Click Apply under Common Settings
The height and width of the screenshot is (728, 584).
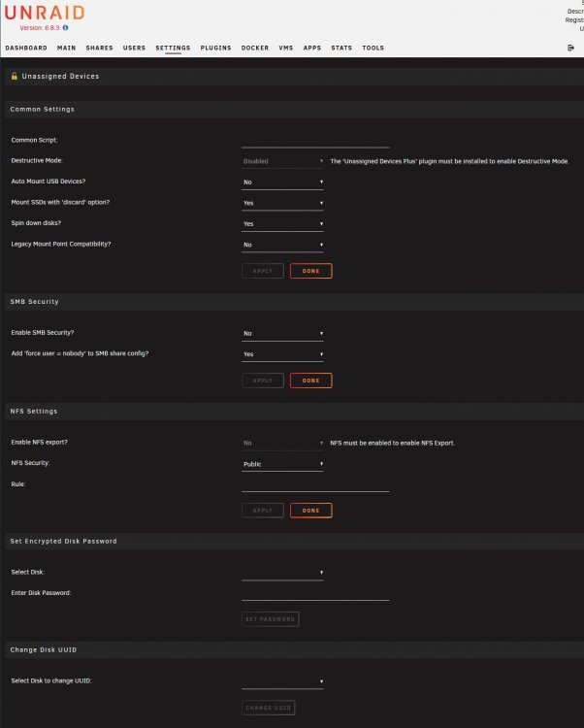(263, 271)
